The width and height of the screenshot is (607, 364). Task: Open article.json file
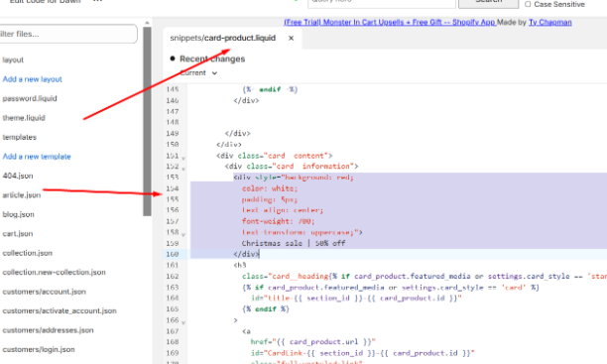tap(21, 195)
